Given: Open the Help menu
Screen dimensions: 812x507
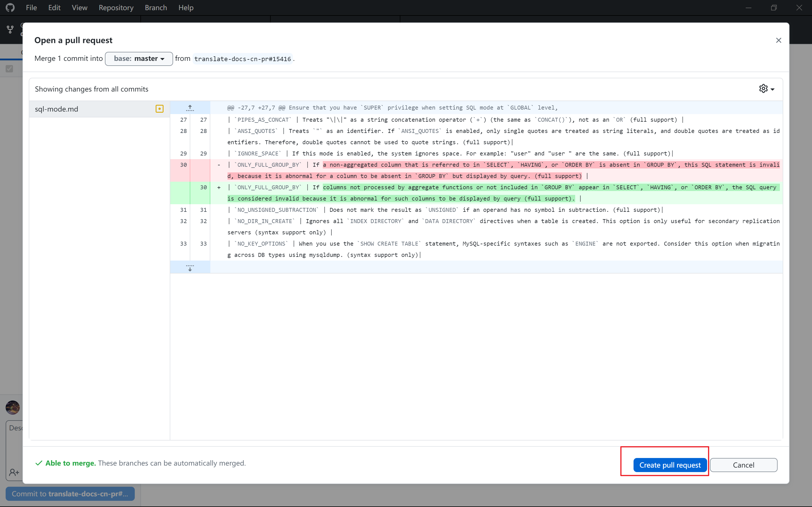Looking at the screenshot, I should 186,7.
